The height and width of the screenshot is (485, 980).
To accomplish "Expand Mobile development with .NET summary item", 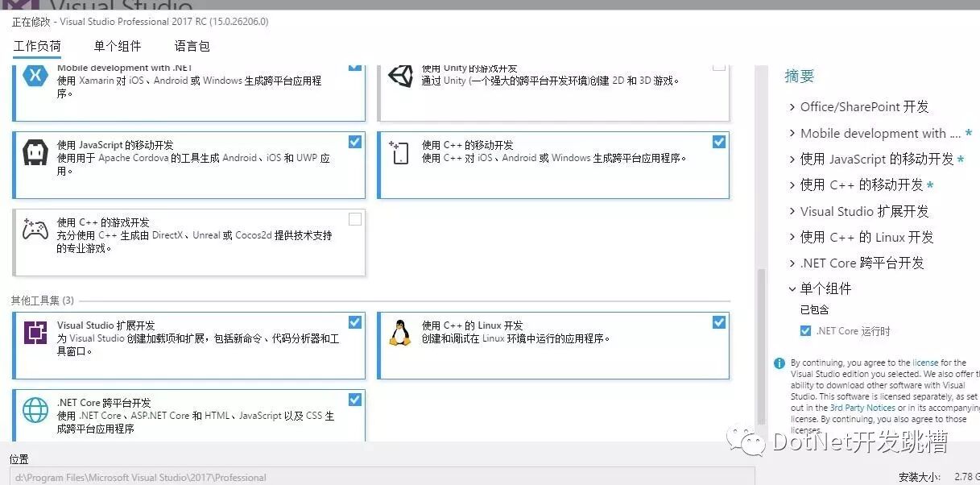I will 792,134.
